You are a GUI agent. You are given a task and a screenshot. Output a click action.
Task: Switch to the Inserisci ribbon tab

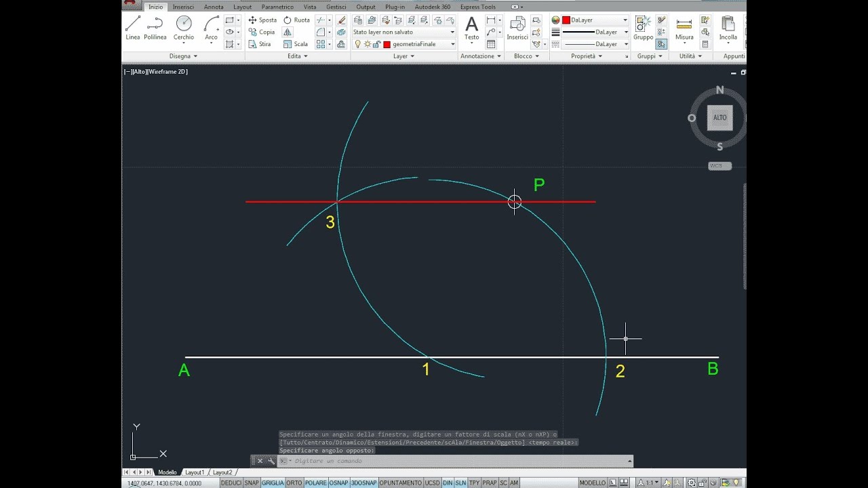pyautogui.click(x=183, y=7)
